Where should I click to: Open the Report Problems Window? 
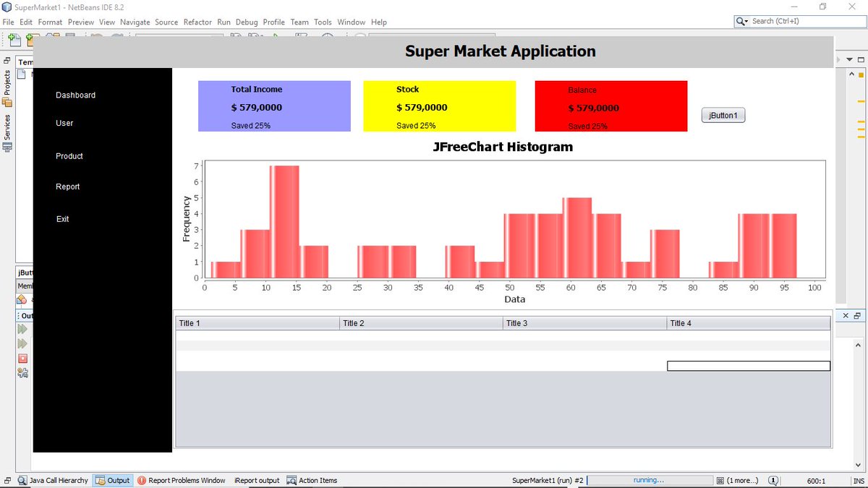(181, 480)
